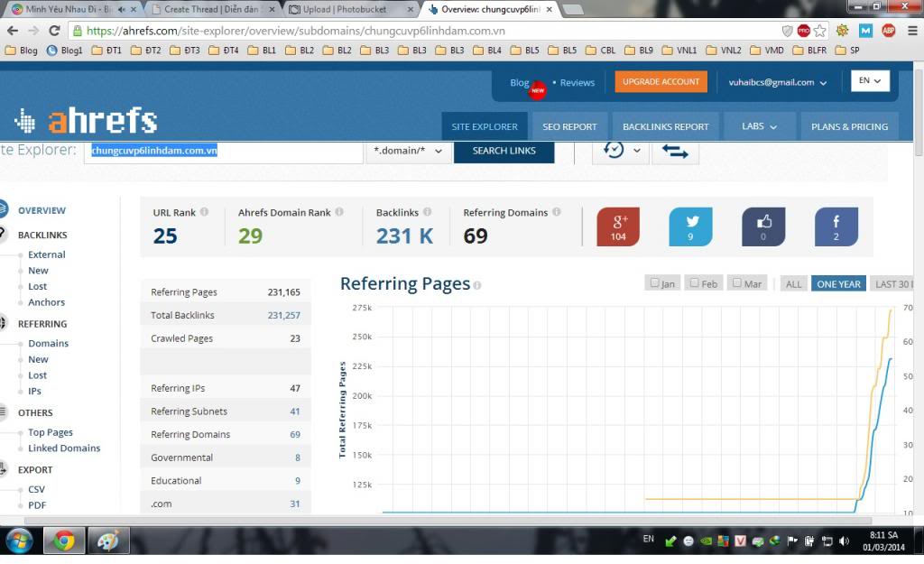Viewport: 924px width, 564px height.
Task: Select the ALL time range button
Action: pos(793,284)
